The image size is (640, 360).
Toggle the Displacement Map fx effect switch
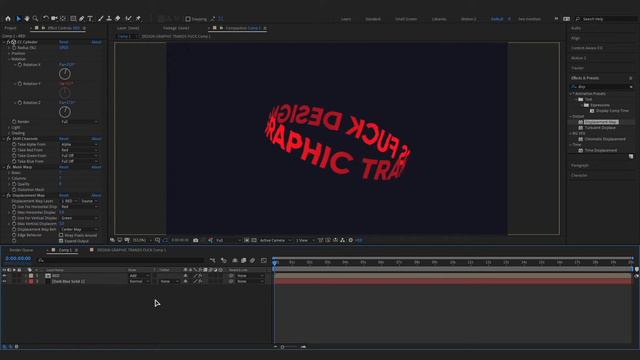[x=9, y=196]
